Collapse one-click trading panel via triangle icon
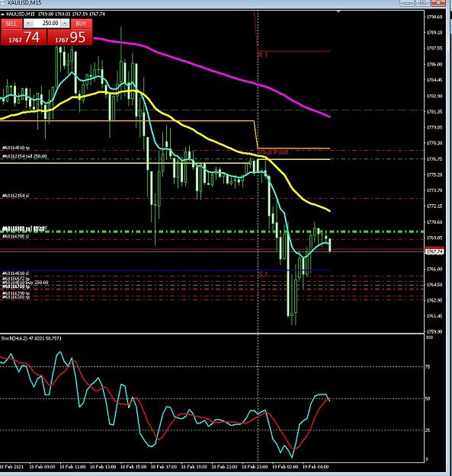This screenshot has height=476, width=452. tap(2, 14)
